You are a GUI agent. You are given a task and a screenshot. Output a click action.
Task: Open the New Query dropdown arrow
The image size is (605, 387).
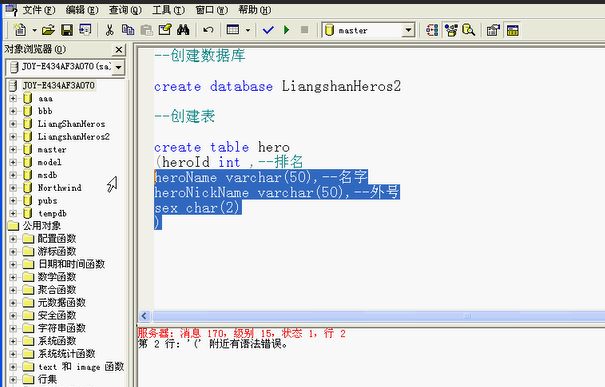(34, 30)
